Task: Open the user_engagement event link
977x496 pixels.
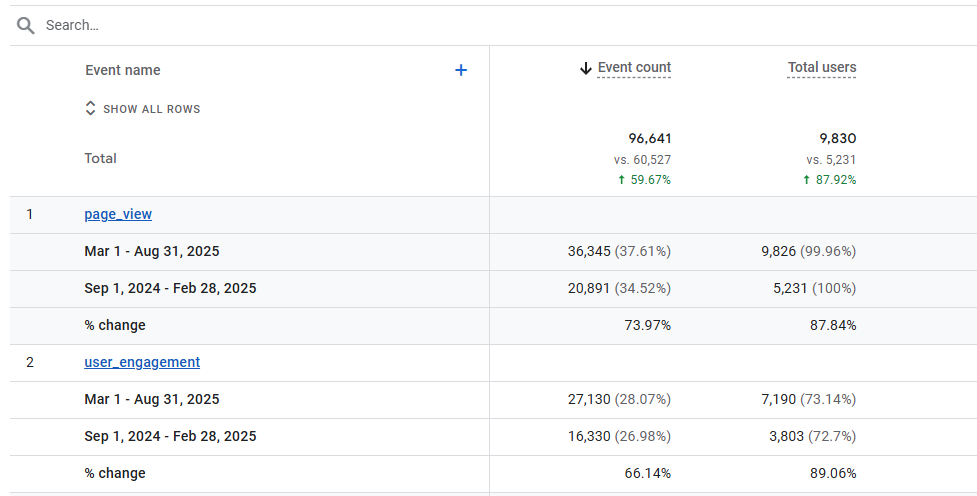Action: pyautogui.click(x=142, y=362)
